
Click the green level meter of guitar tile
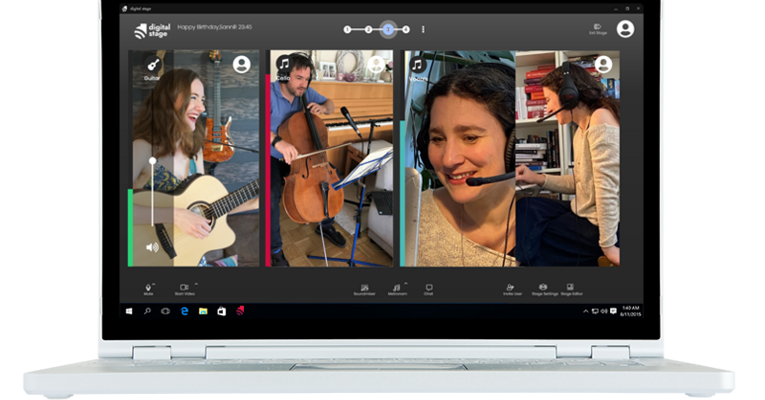click(130, 227)
